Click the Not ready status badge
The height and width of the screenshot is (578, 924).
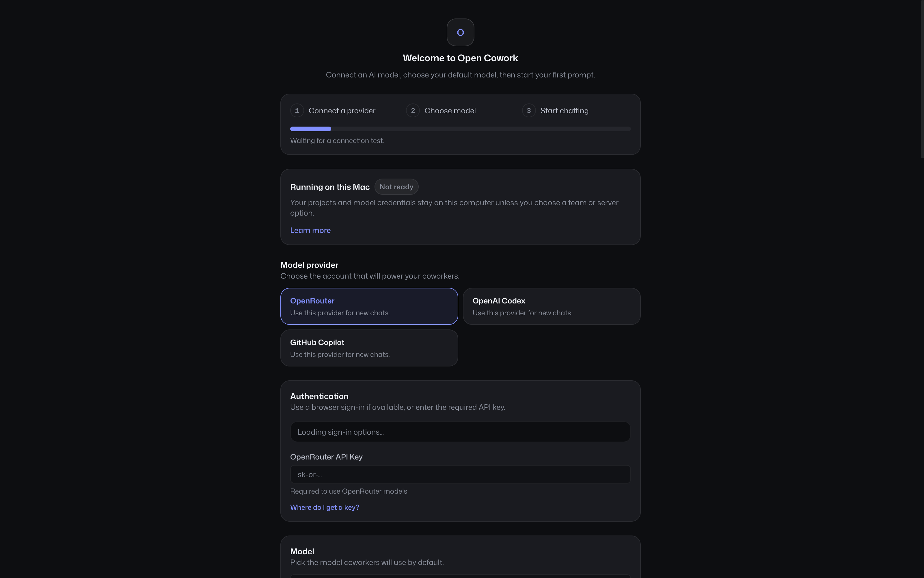[396, 187]
